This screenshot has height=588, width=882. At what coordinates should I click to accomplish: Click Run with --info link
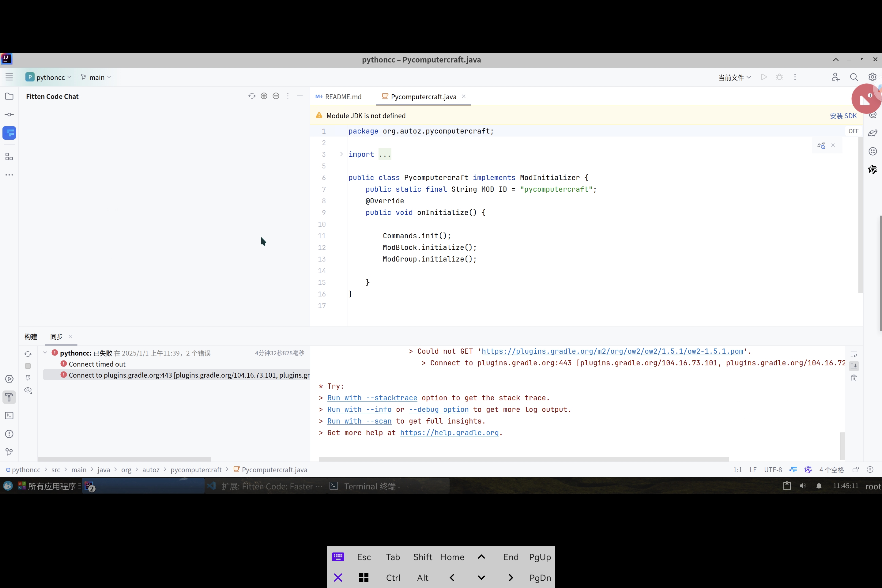point(359,409)
